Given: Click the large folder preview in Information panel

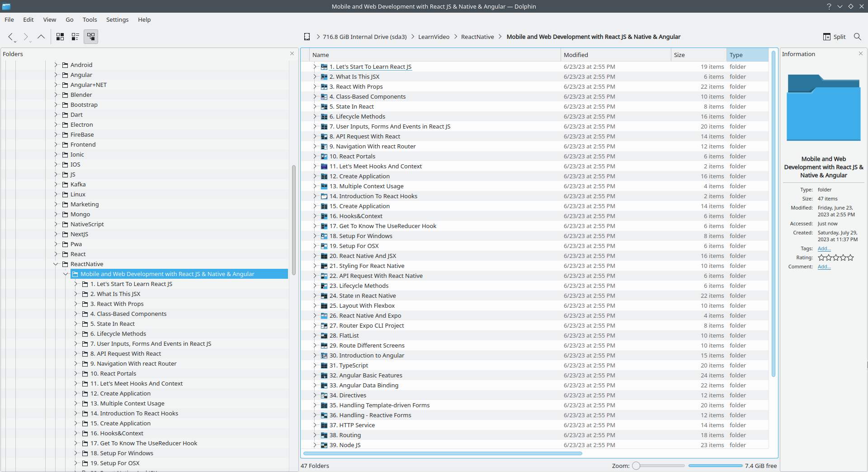Looking at the screenshot, I should coord(824,108).
